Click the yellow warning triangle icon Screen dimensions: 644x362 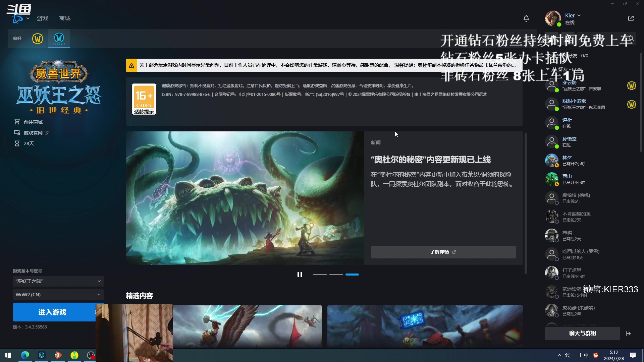(131, 65)
